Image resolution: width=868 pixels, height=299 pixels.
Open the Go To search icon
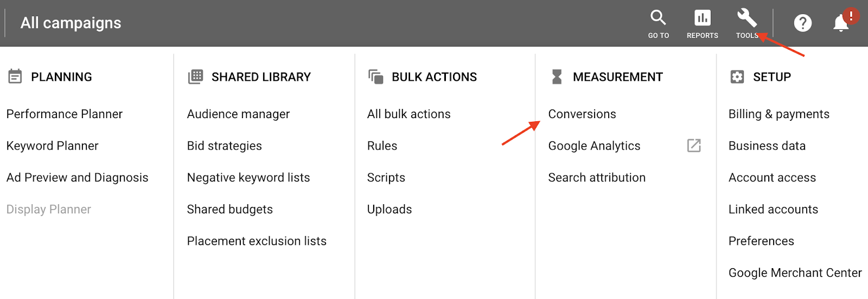(x=658, y=18)
